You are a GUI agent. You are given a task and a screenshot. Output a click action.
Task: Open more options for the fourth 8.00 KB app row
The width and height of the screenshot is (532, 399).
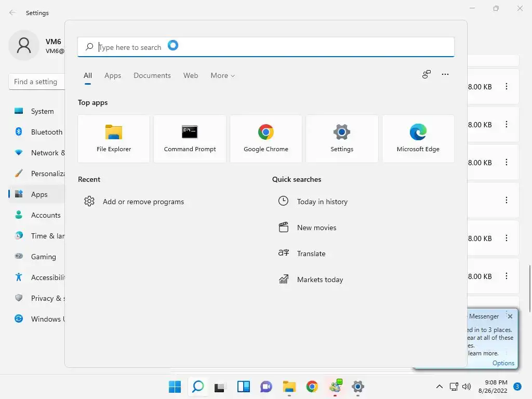(x=506, y=238)
